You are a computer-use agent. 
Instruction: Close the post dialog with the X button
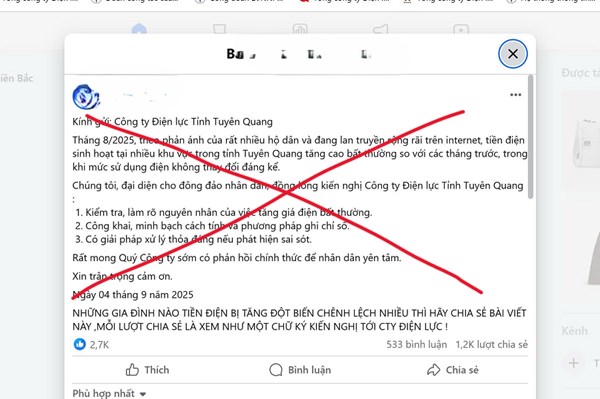click(513, 54)
